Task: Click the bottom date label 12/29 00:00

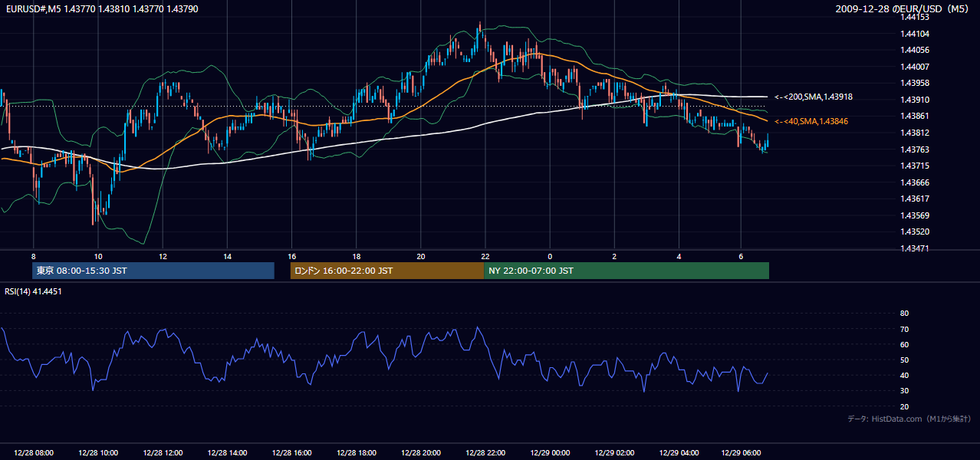Action: coord(550,453)
